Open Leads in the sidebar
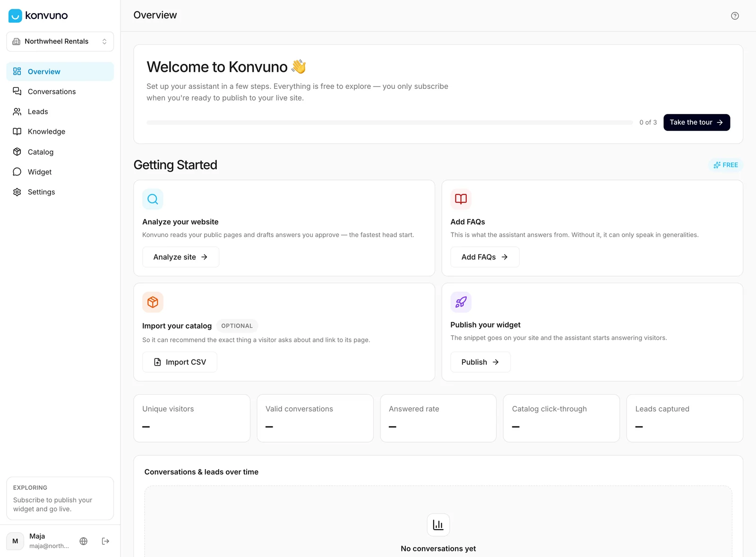 click(x=60, y=112)
